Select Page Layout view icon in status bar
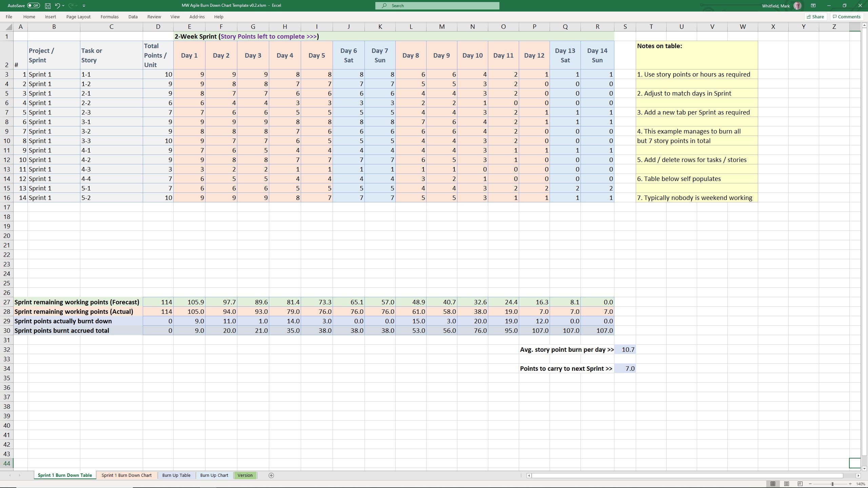868x488 pixels. pyautogui.click(x=786, y=484)
